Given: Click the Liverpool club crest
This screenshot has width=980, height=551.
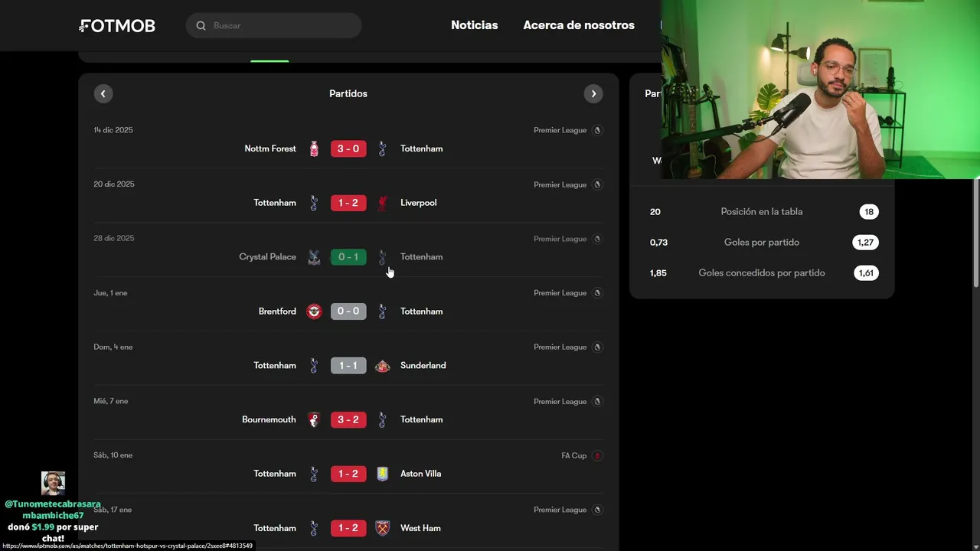Looking at the screenshot, I should (382, 203).
